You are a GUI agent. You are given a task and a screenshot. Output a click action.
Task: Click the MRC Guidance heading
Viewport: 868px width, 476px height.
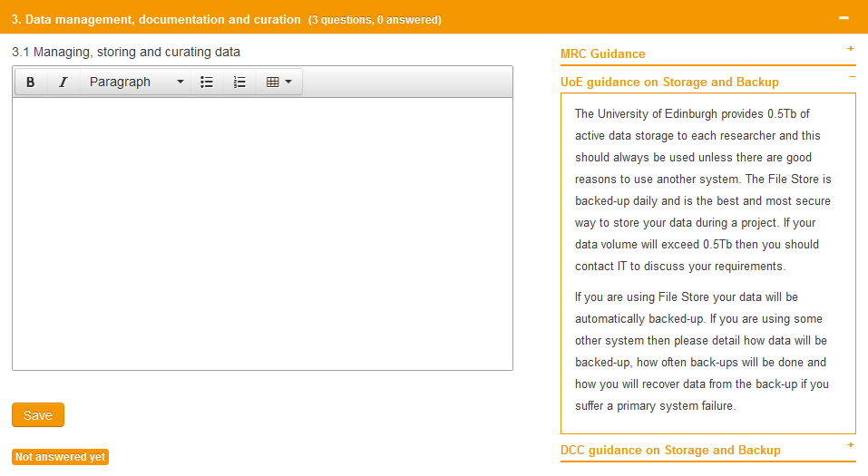click(x=603, y=54)
